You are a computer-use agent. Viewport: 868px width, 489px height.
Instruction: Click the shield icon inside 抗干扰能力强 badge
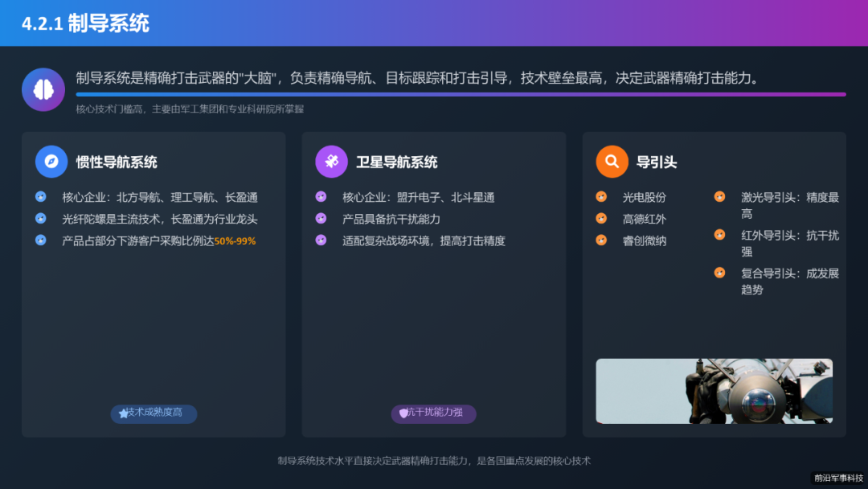pyautogui.click(x=403, y=413)
